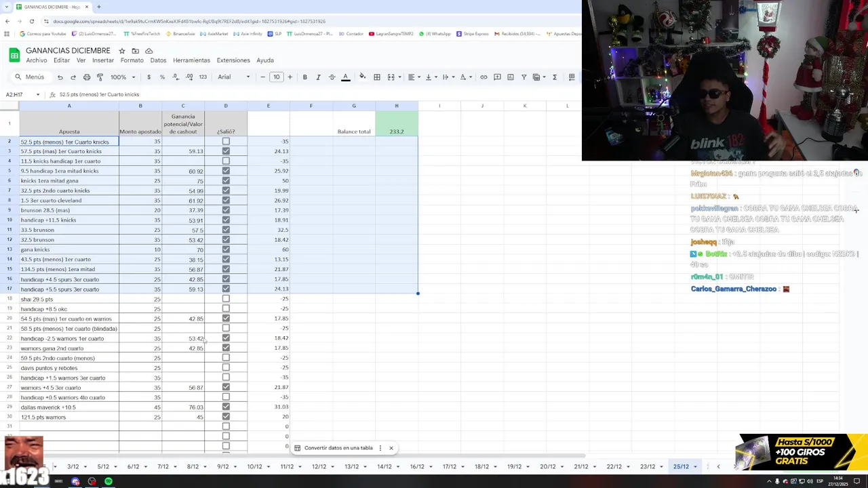Select the paint format roller tool

[100, 77]
